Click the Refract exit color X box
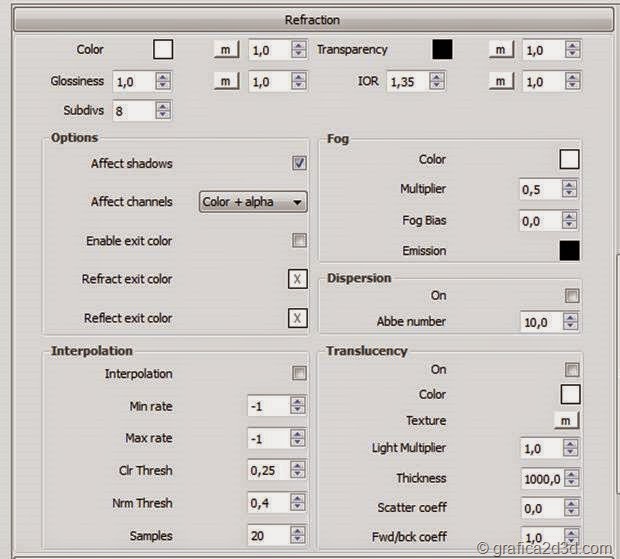 click(297, 279)
